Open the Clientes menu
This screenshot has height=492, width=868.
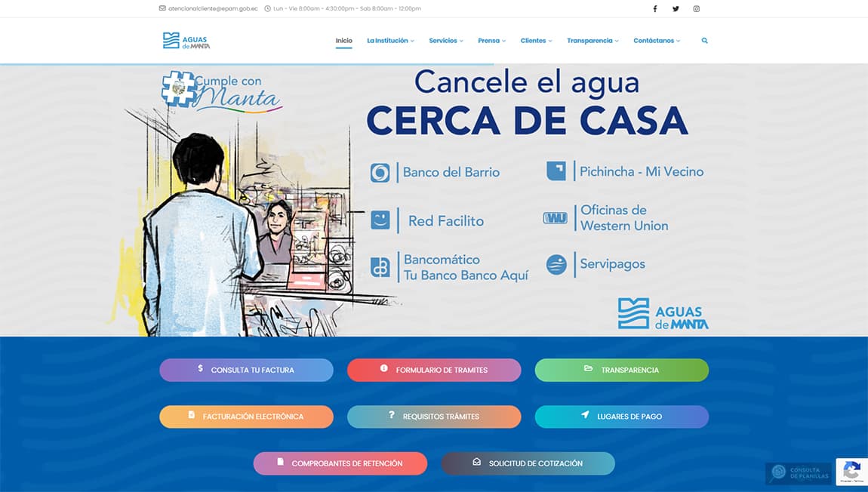536,41
